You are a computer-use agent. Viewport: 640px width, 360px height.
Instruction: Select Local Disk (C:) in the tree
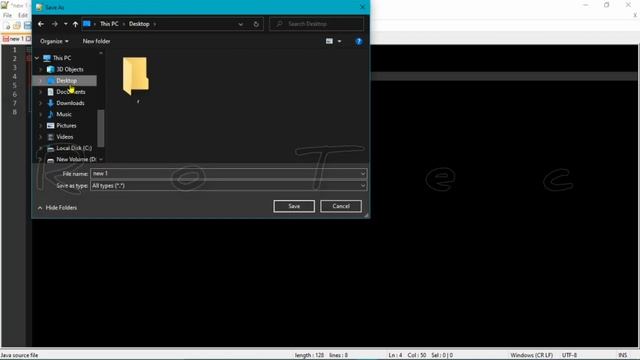click(x=73, y=148)
